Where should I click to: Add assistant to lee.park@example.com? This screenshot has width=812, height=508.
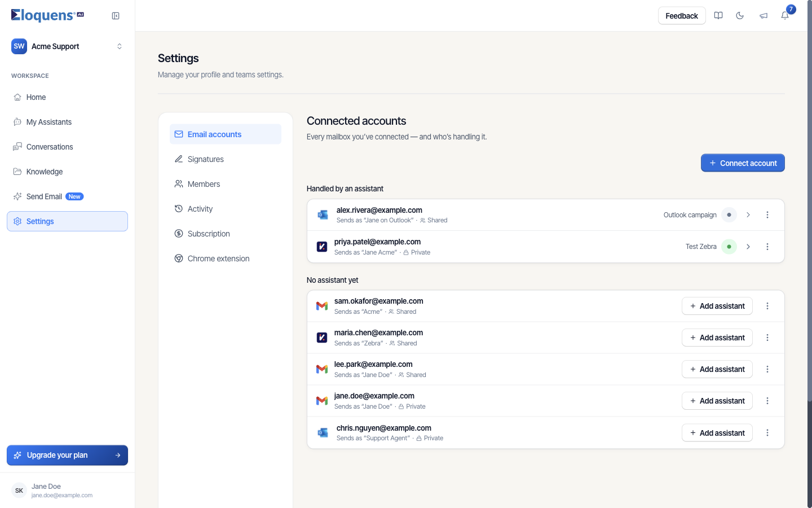717,369
